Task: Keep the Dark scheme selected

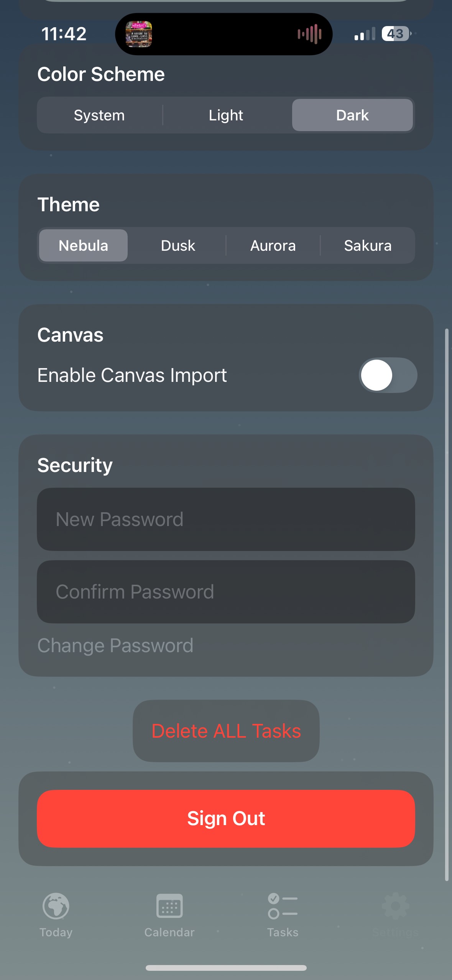Action: 352,115
